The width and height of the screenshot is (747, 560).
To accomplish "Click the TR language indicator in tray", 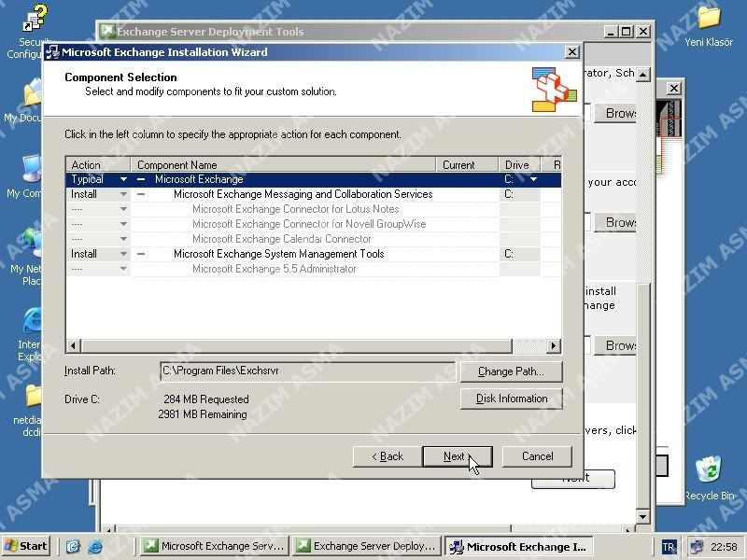I will click(x=669, y=547).
